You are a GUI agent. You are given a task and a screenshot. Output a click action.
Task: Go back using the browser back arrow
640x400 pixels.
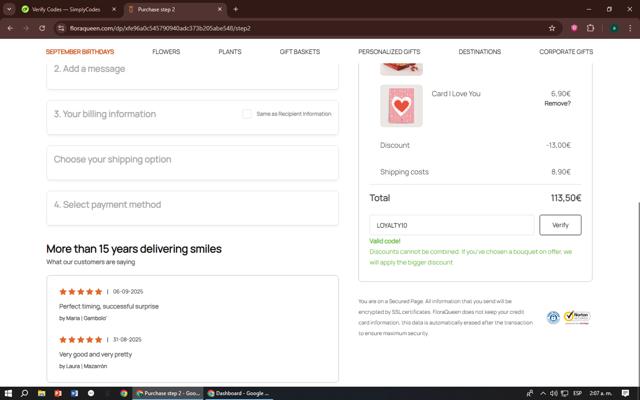coord(10,28)
